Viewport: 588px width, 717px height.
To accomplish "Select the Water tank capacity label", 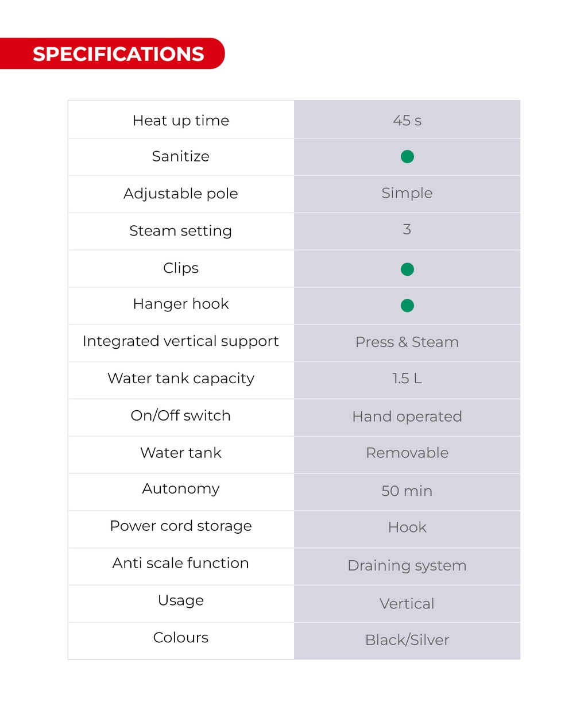I will pos(181,379).
